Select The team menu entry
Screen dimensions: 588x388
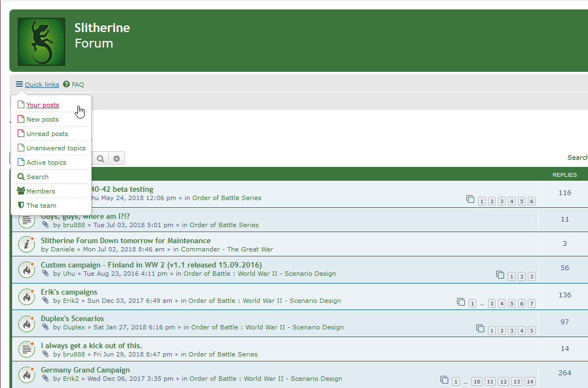coord(41,206)
